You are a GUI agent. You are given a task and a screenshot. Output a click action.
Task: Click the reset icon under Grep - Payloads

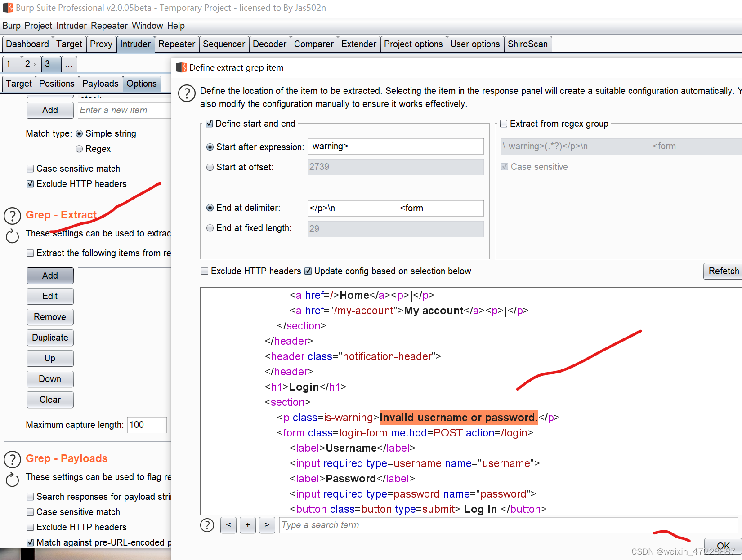point(13,480)
